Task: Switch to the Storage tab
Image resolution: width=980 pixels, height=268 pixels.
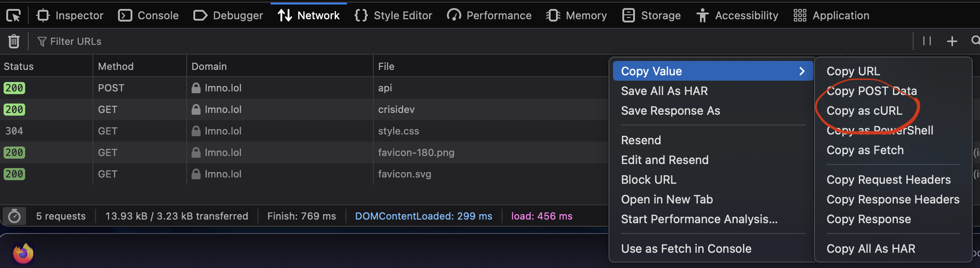Action: click(x=652, y=16)
